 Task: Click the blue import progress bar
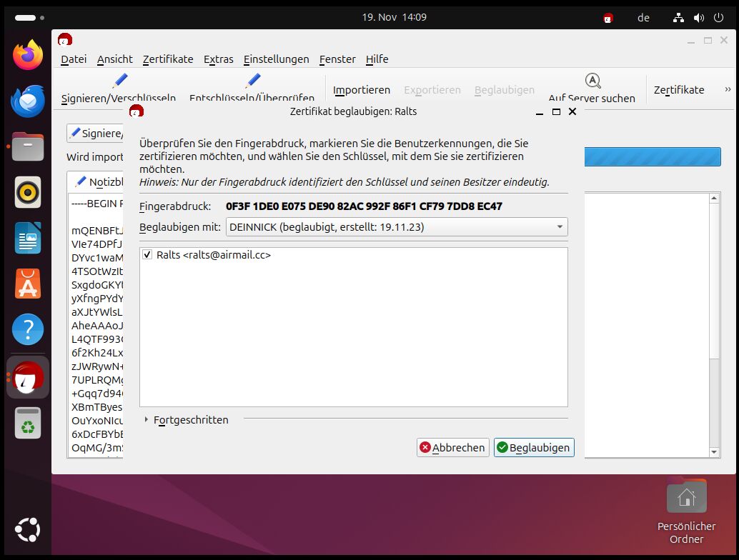click(x=652, y=157)
